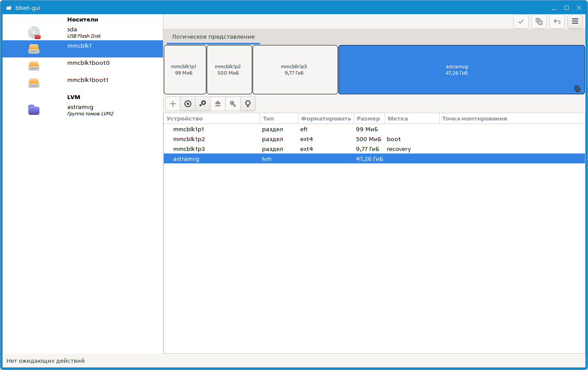Image resolution: width=588 pixels, height=370 pixels.
Task: Switch to the Логическое представление tab
Action: (x=213, y=37)
